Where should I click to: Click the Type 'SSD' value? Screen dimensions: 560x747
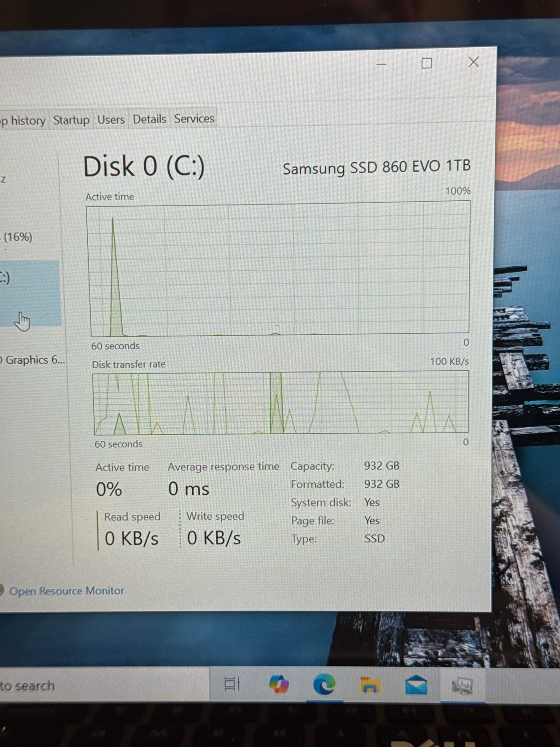coord(375,538)
